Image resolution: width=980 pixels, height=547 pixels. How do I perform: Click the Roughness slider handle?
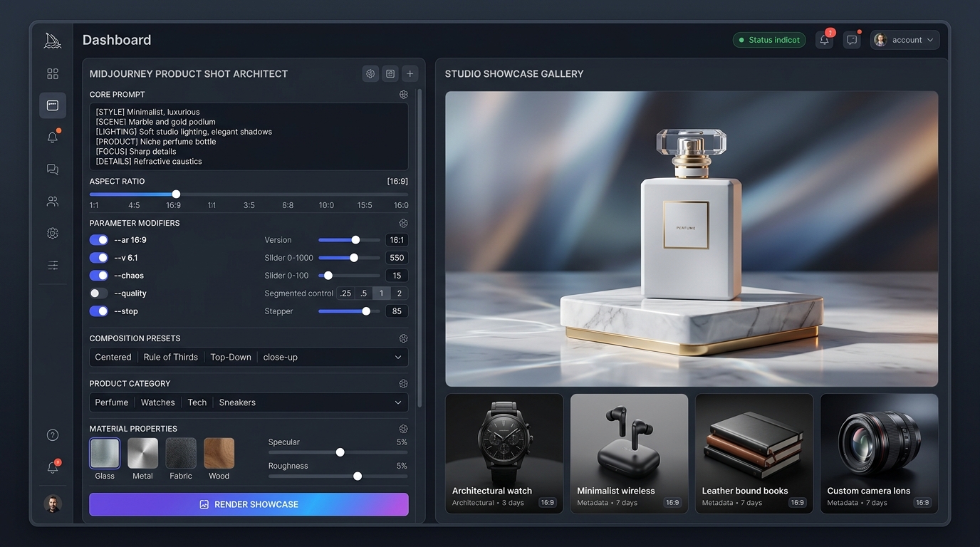(358, 476)
